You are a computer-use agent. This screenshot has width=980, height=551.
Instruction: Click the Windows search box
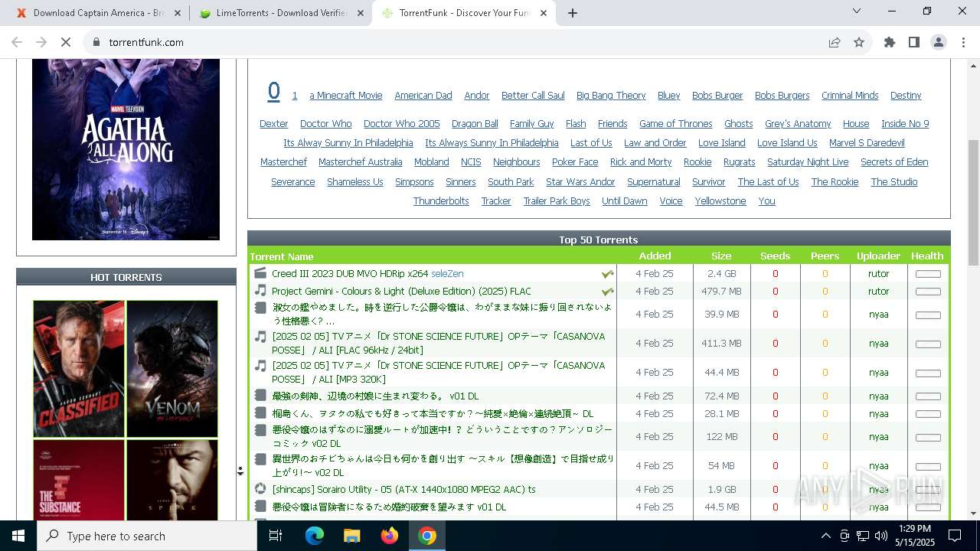tap(147, 536)
